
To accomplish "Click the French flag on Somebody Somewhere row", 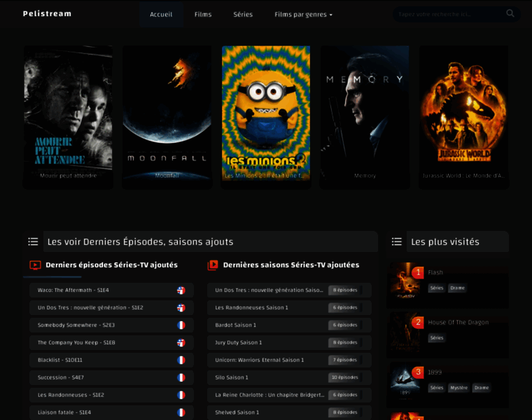I will 181,325.
